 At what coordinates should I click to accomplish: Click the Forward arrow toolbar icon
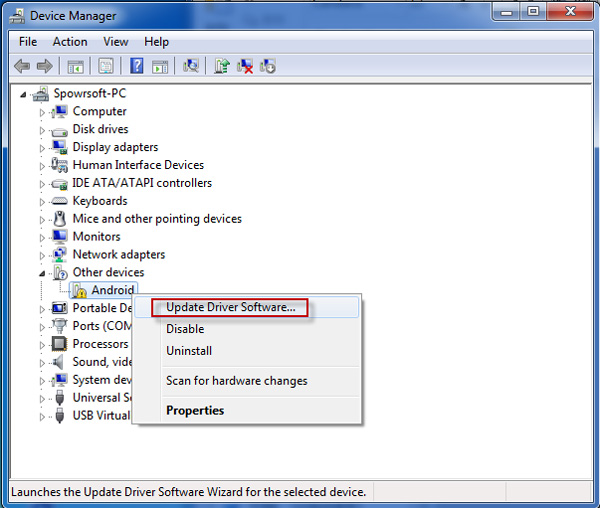coord(45,66)
